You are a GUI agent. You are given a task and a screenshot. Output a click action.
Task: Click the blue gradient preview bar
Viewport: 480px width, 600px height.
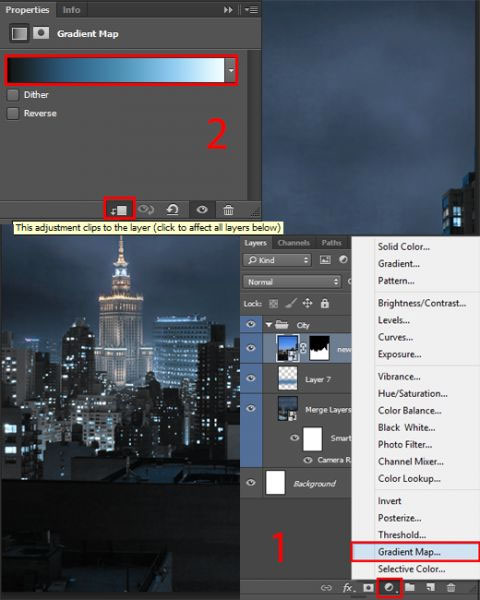(116, 70)
